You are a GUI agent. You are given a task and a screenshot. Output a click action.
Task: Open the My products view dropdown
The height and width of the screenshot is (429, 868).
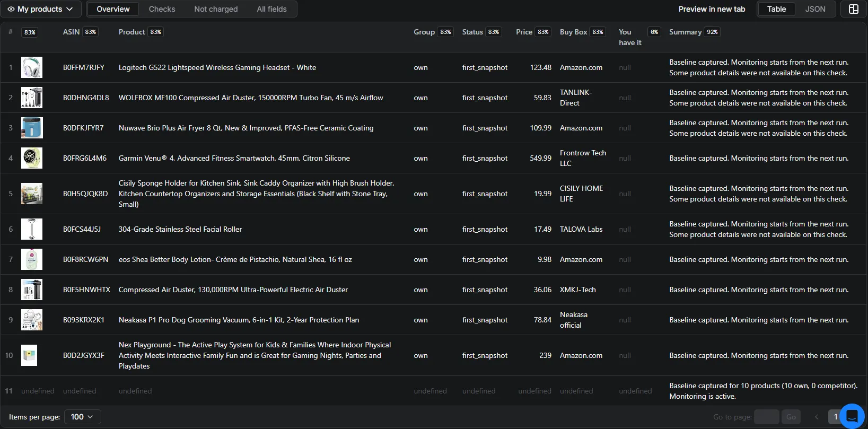pyautogui.click(x=40, y=9)
